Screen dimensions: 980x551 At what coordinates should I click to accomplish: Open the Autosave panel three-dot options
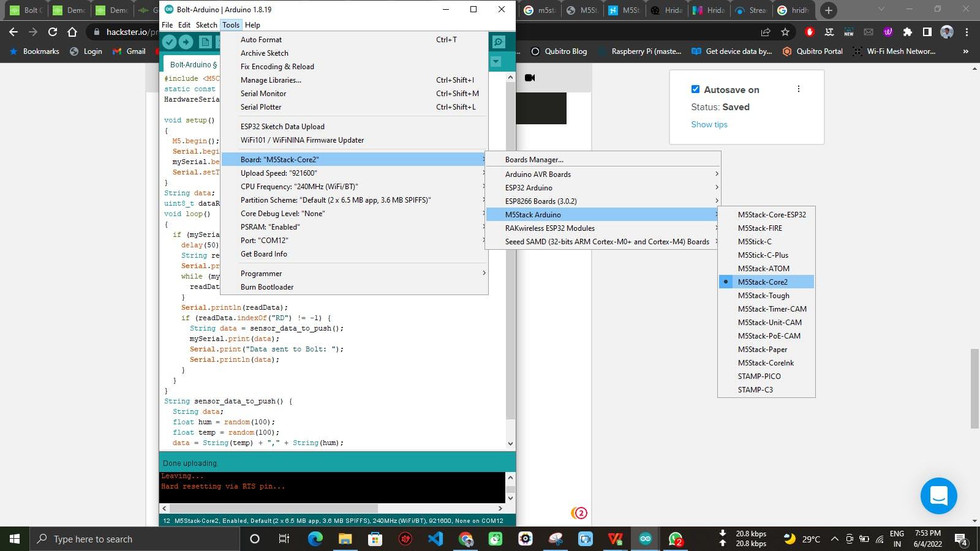click(x=798, y=89)
